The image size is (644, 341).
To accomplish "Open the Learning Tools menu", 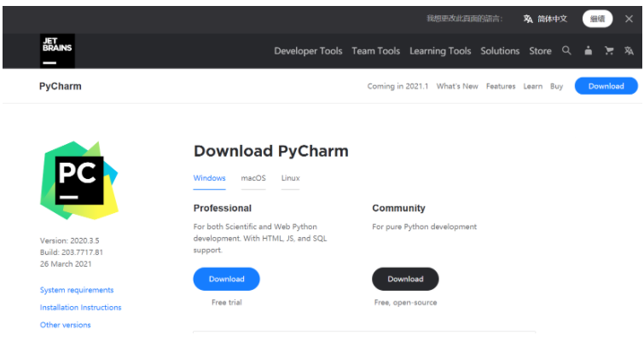I will [x=440, y=51].
